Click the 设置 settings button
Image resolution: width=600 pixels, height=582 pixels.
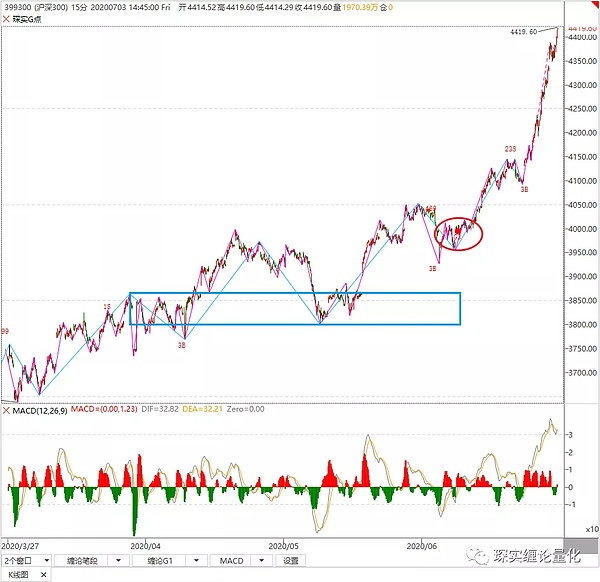[291, 561]
